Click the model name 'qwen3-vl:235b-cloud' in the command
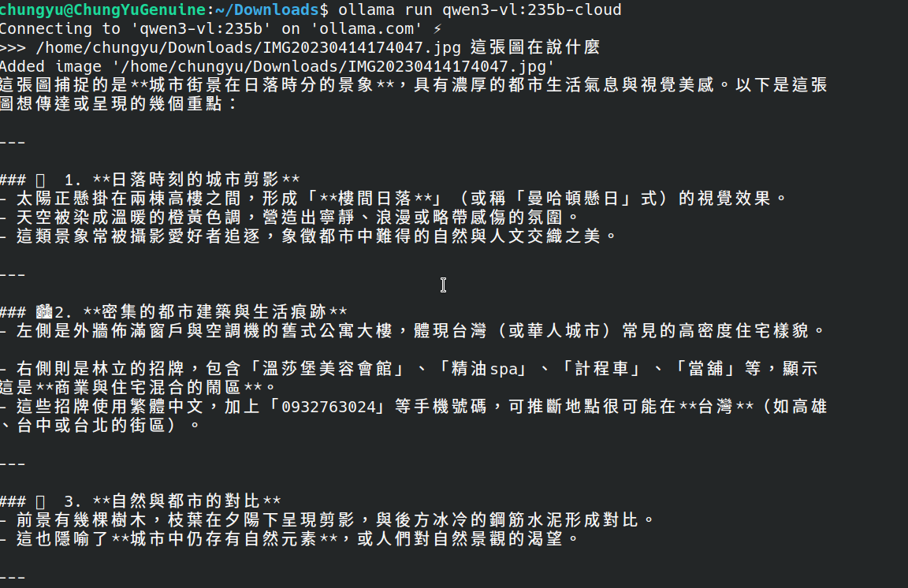Image resolution: width=908 pixels, height=588 pixels. [531, 9]
